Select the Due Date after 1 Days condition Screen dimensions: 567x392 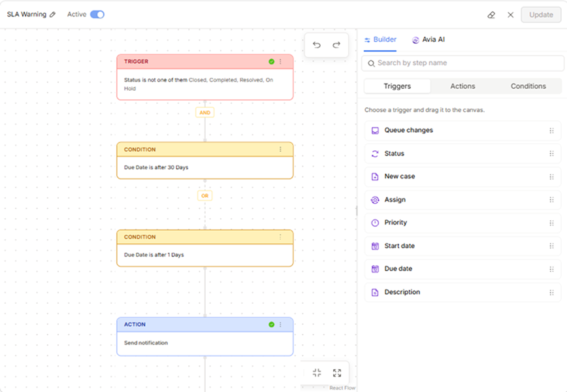[154, 255]
